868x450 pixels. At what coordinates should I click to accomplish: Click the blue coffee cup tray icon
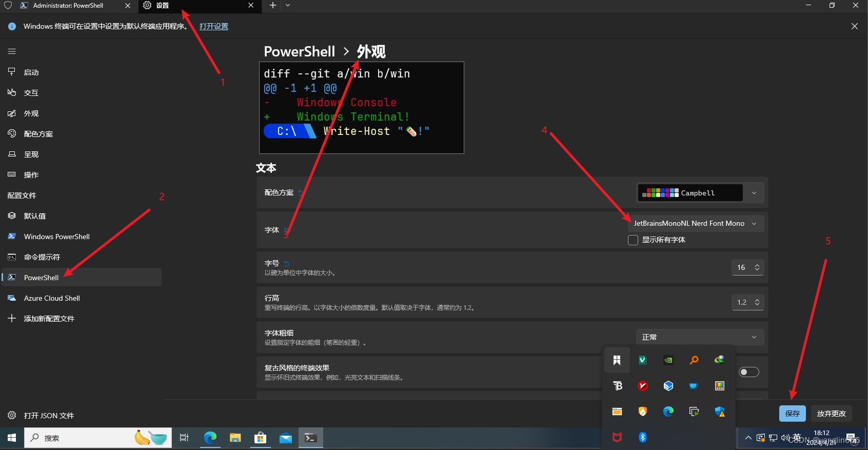[x=694, y=386]
